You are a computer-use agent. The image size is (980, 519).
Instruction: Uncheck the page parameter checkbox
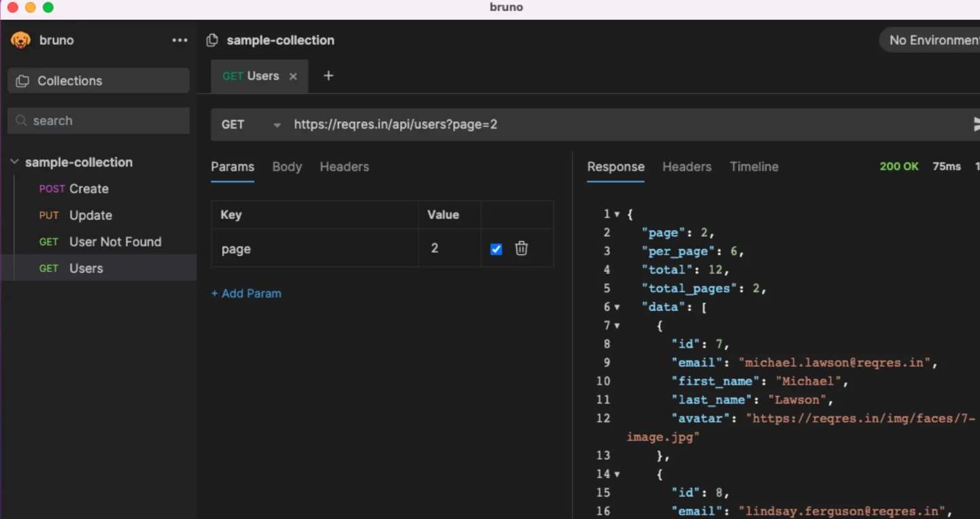tap(496, 249)
